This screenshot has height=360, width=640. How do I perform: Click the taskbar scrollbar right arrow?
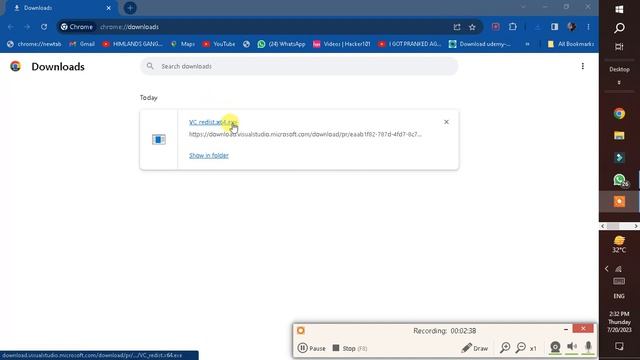(636, 226)
